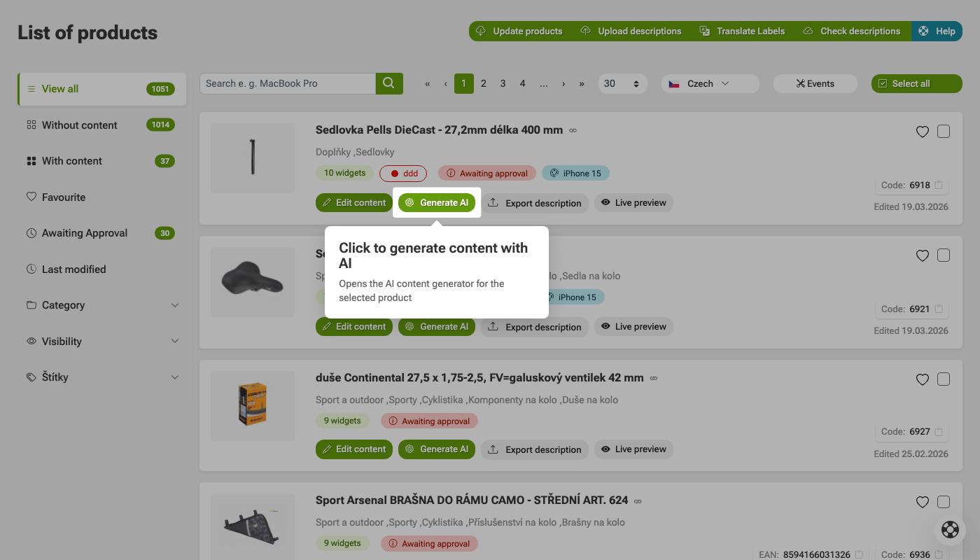Go to the previous page
The width and height of the screenshot is (980, 560).
(x=446, y=83)
